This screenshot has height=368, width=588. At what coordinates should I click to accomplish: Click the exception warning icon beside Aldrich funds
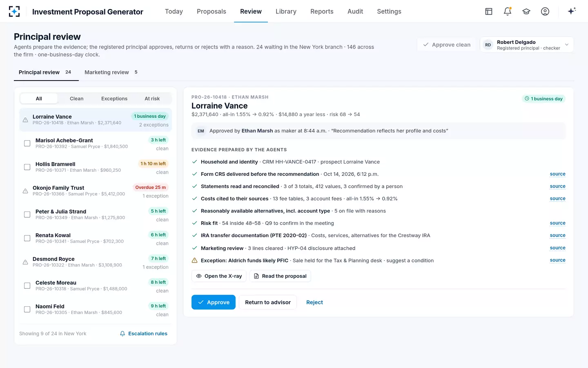[195, 260]
